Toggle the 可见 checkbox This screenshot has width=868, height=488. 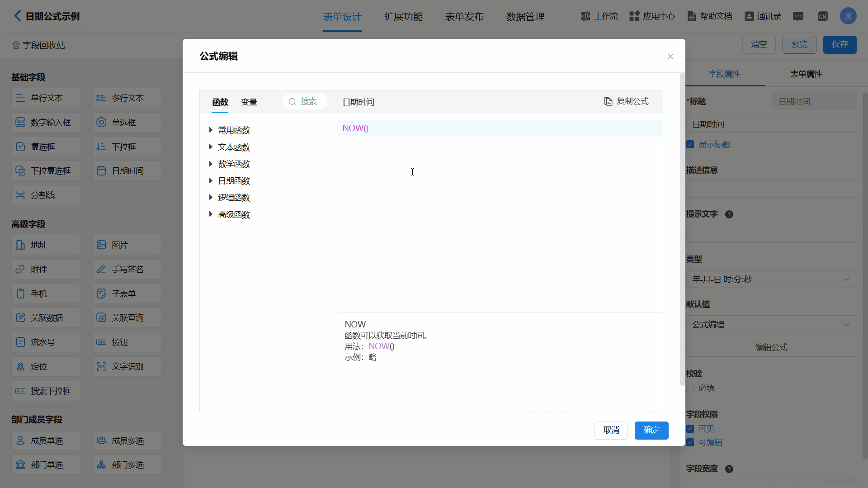coord(690,429)
